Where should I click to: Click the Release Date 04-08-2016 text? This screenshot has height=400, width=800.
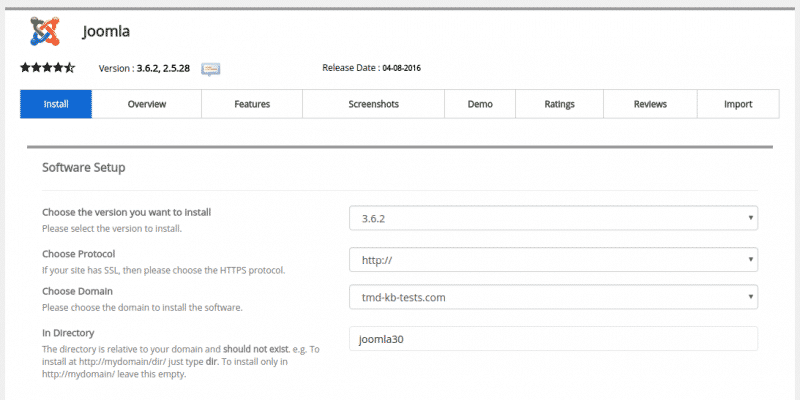coord(371,68)
